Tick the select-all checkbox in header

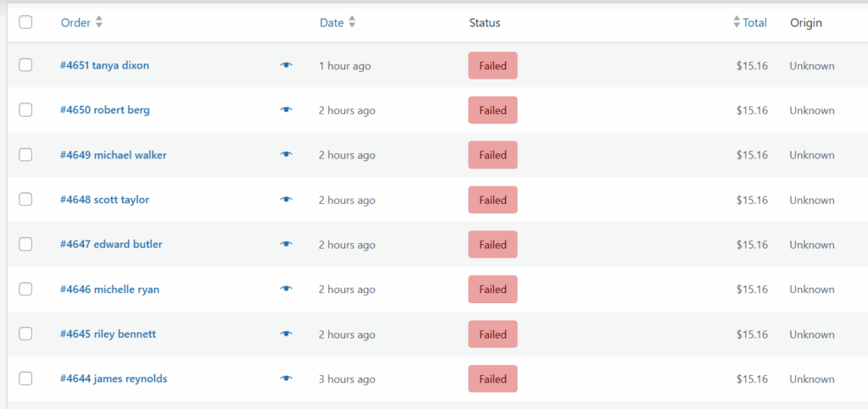pos(25,23)
